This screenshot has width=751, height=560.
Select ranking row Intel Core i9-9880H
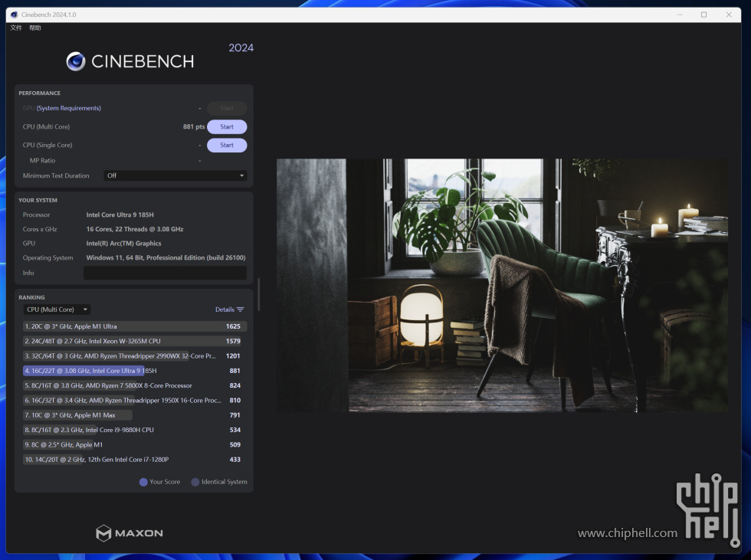tap(135, 431)
